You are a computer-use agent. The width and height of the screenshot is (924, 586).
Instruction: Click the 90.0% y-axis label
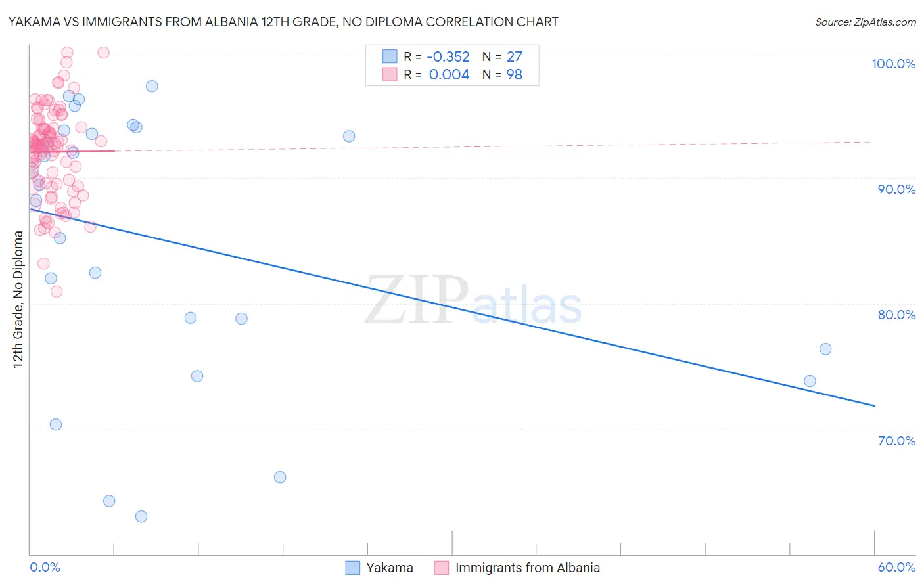pyautogui.click(x=896, y=189)
